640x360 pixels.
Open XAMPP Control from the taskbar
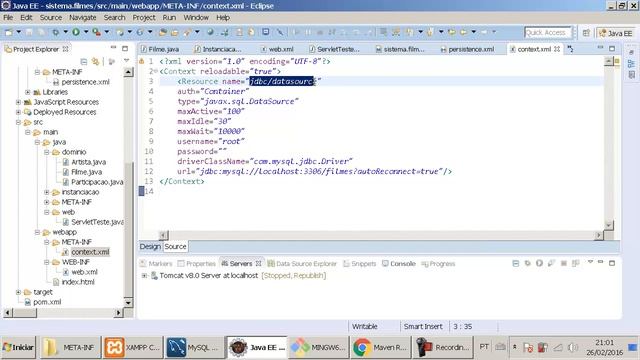(132, 347)
